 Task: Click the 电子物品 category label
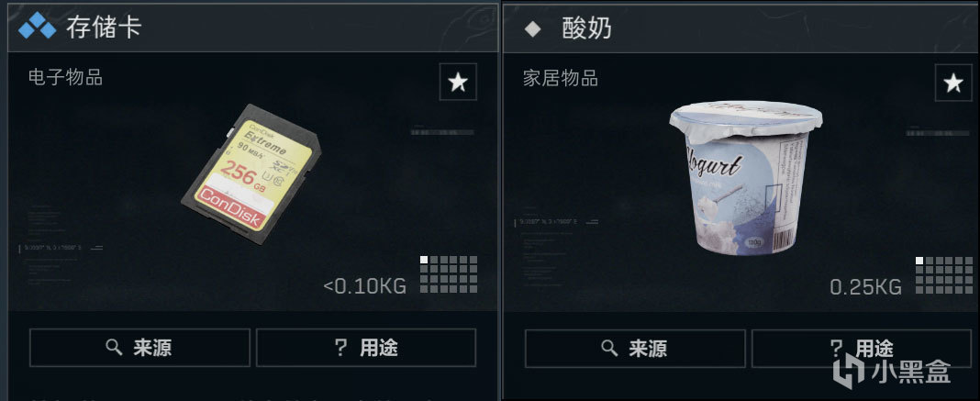(x=66, y=77)
